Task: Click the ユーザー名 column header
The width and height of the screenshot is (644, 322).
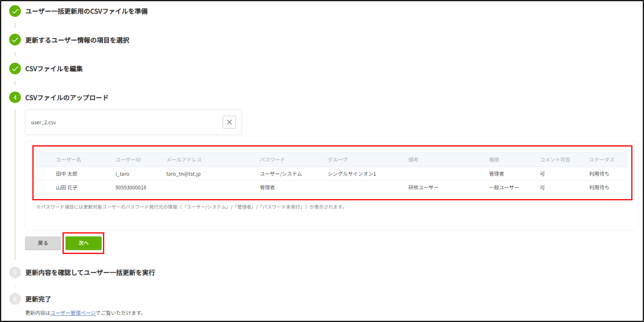Action: click(x=69, y=160)
